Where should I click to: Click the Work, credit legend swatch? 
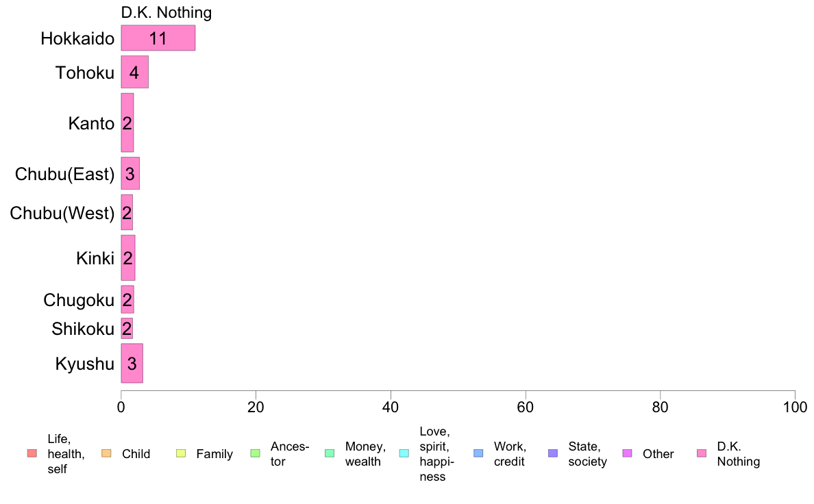tap(479, 453)
